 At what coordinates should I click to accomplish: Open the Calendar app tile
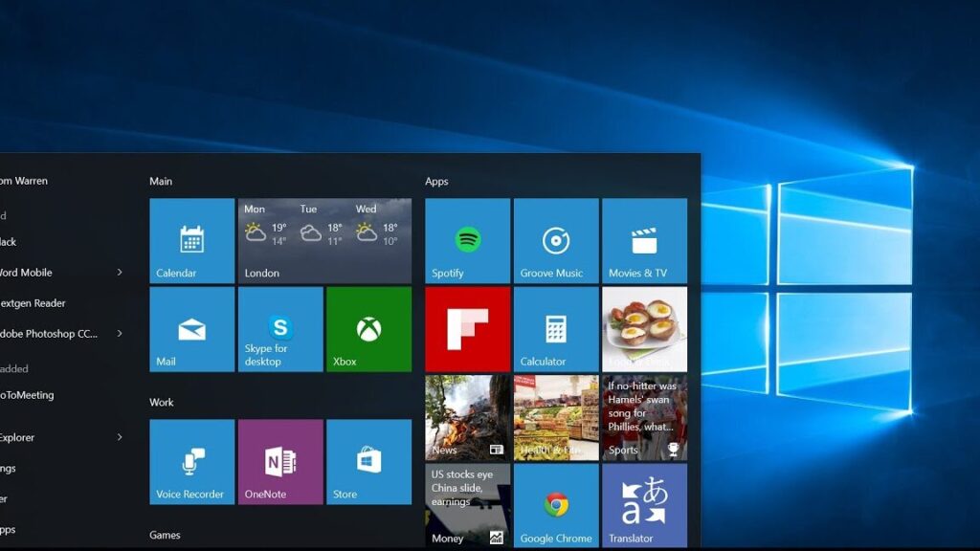(190, 239)
